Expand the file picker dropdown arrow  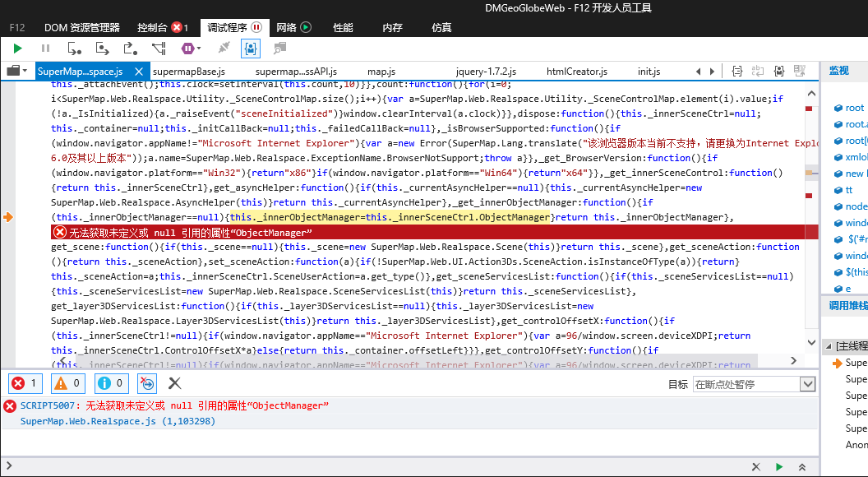pyautogui.click(x=25, y=71)
